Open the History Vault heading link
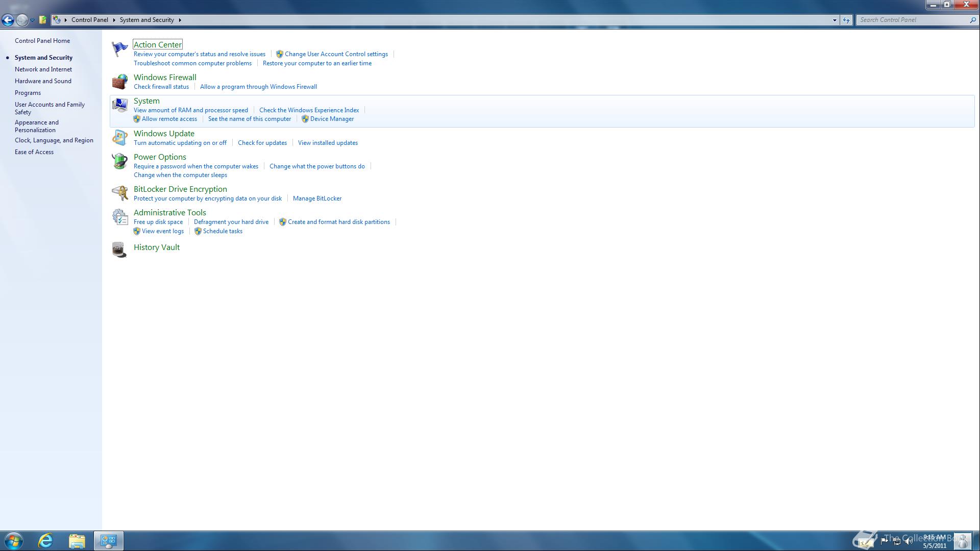Viewport: 980px width, 551px height. (x=157, y=247)
